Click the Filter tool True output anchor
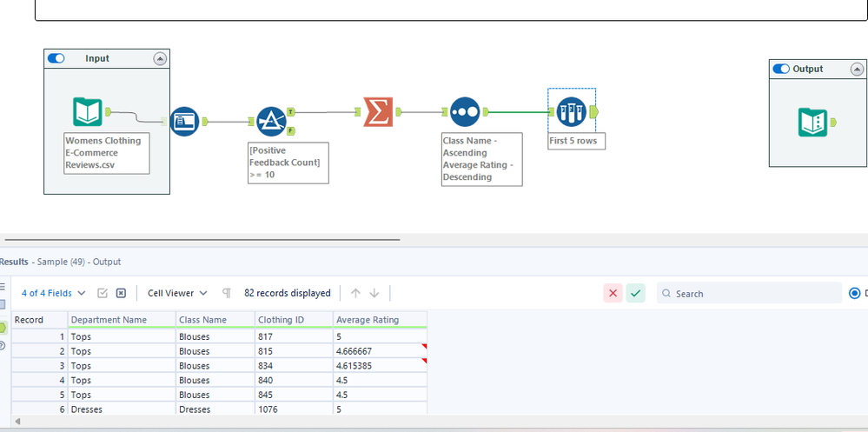 pyautogui.click(x=291, y=112)
